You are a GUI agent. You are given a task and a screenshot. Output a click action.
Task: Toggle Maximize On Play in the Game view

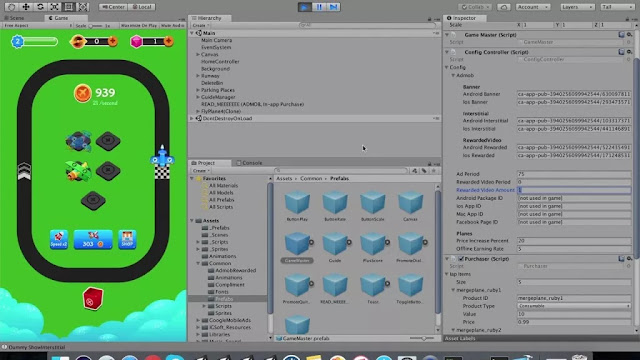pos(139,25)
